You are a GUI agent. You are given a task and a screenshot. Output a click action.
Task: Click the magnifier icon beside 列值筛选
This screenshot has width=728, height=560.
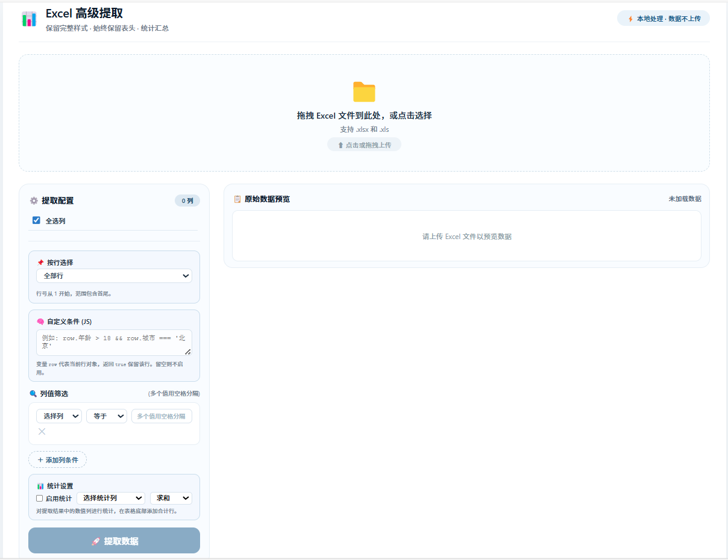click(x=33, y=394)
